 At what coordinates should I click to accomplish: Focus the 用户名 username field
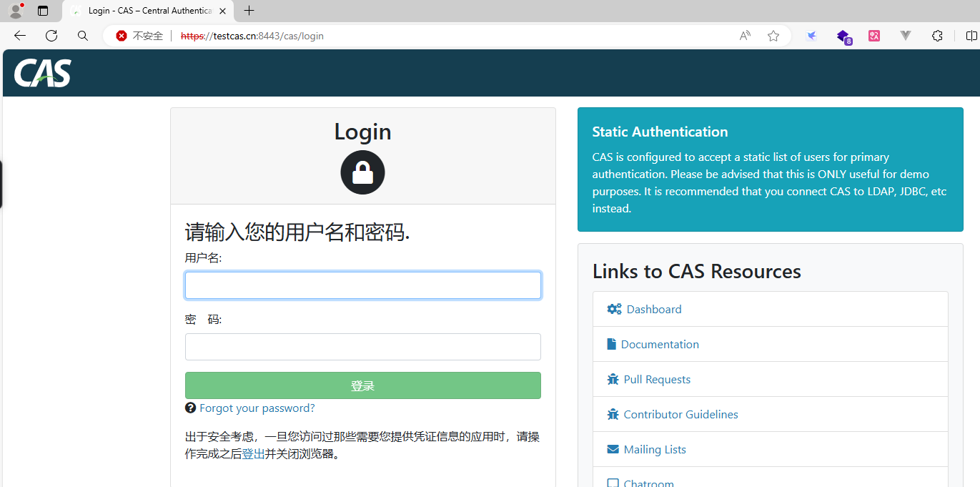point(362,285)
